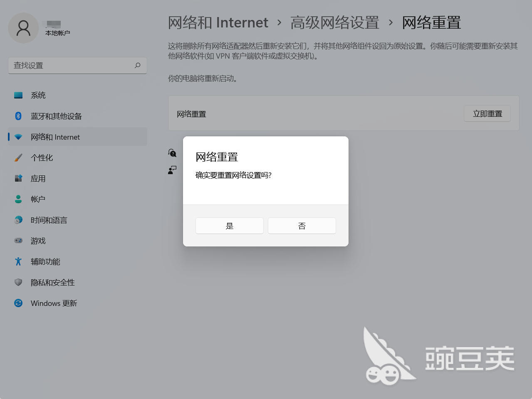Image resolution: width=532 pixels, height=399 pixels.
Task: Go to 高级网络设置 breadcrumb link
Action: pyautogui.click(x=334, y=22)
